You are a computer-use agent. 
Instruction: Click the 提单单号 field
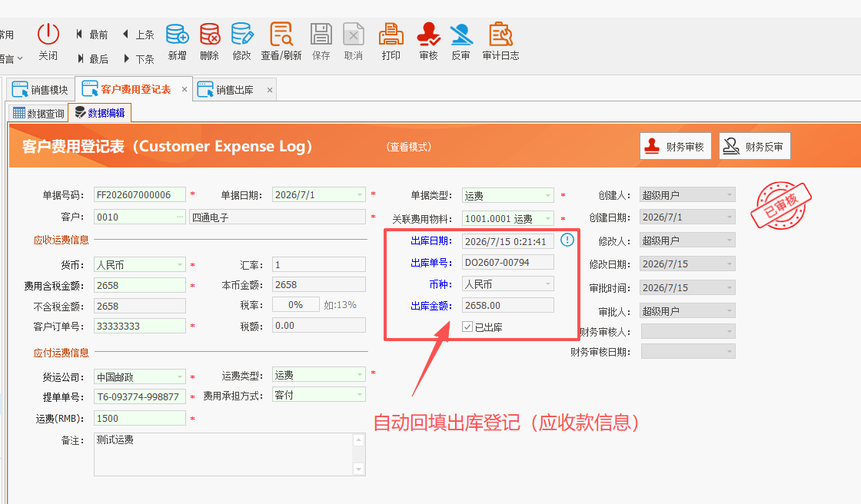(139, 396)
